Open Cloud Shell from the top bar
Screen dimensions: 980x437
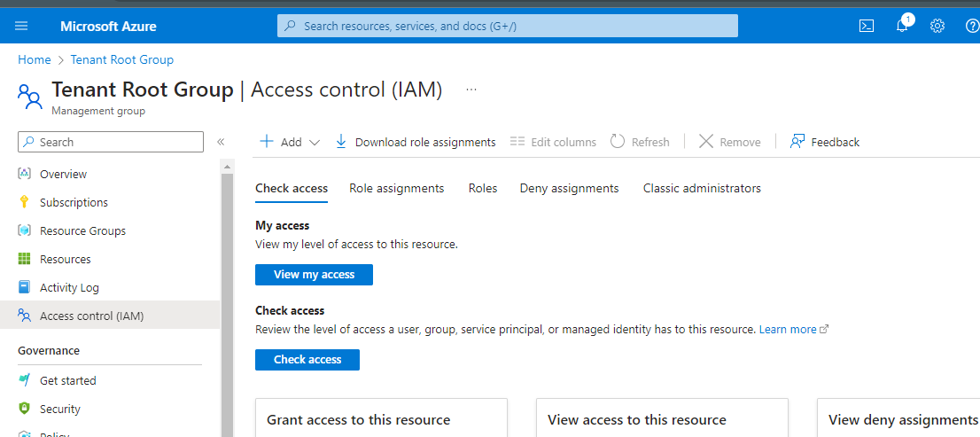867,27
